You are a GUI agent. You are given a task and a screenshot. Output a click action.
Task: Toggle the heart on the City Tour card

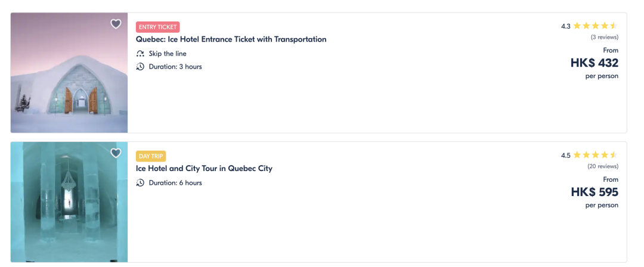(116, 153)
